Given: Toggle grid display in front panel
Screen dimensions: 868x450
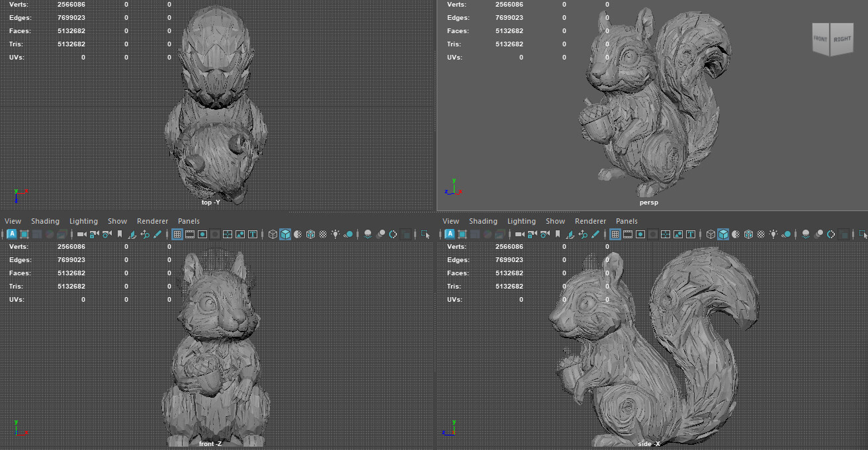Looking at the screenshot, I should (x=177, y=234).
